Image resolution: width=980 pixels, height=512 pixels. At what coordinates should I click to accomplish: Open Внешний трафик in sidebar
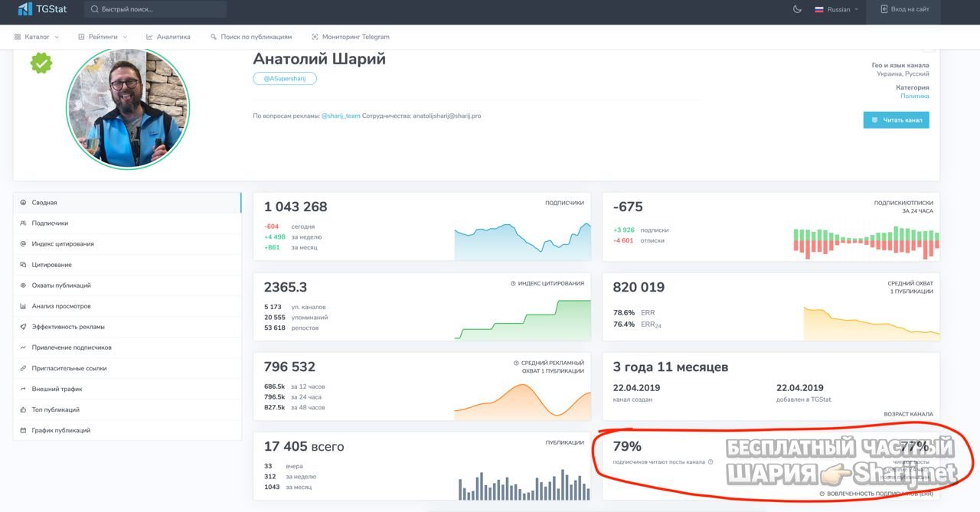127,389
